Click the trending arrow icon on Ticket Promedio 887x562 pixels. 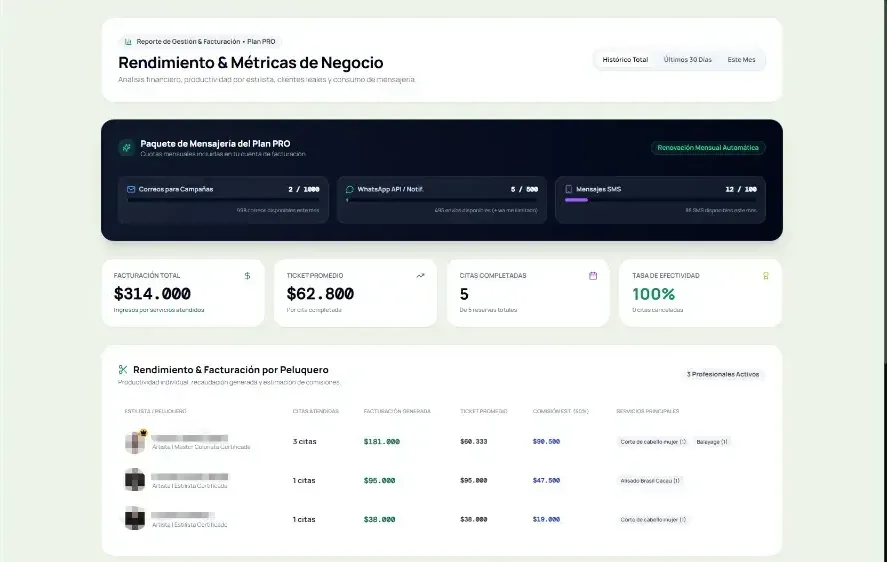pos(420,276)
